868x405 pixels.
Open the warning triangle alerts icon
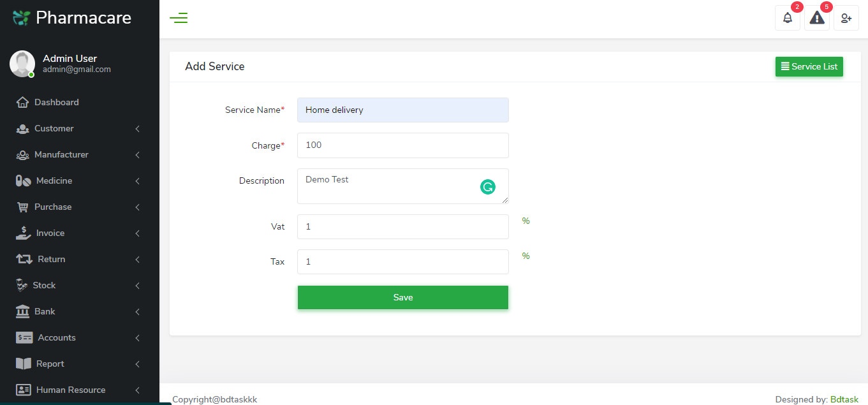click(816, 18)
